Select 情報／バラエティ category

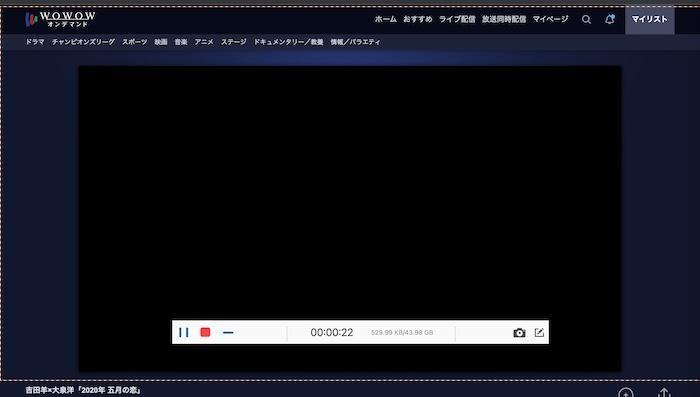point(355,42)
